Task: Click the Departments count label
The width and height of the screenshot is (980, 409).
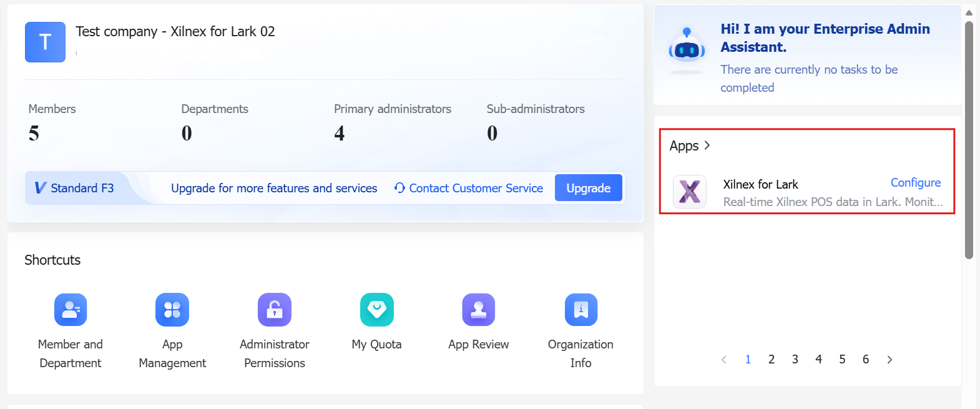Action: coord(215,109)
